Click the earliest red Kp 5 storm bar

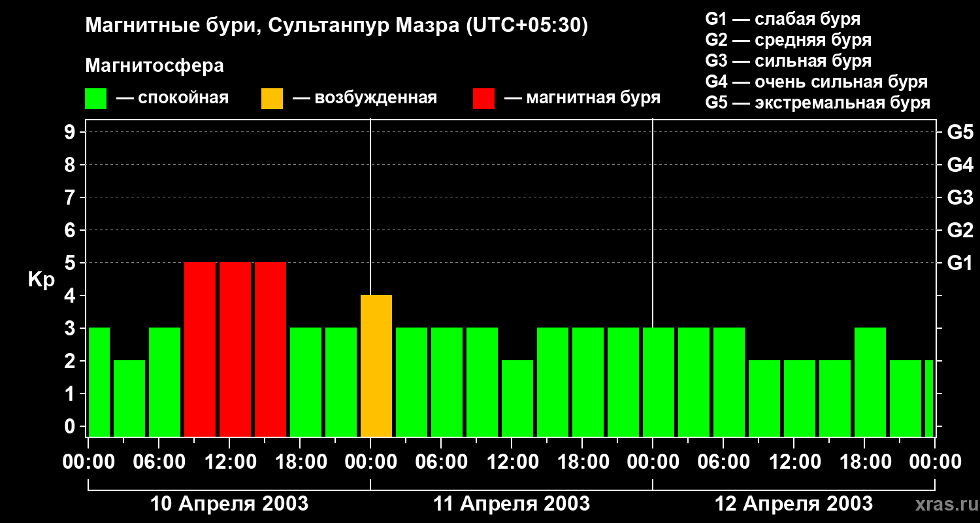pyautogui.click(x=200, y=350)
